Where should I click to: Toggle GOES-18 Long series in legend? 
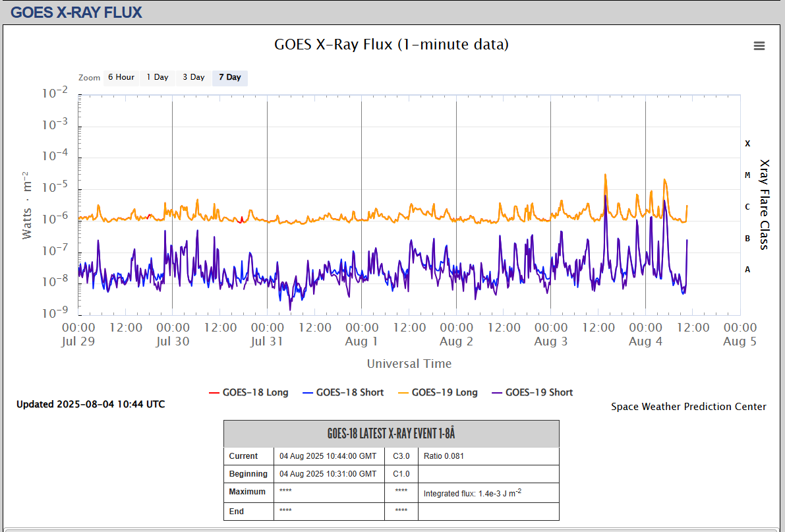pyautogui.click(x=249, y=393)
